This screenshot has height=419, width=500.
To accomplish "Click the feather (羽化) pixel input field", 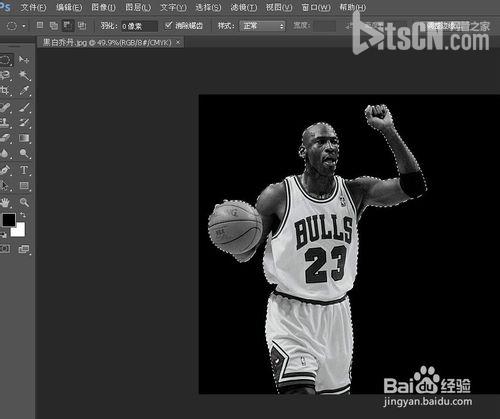I will (139, 26).
